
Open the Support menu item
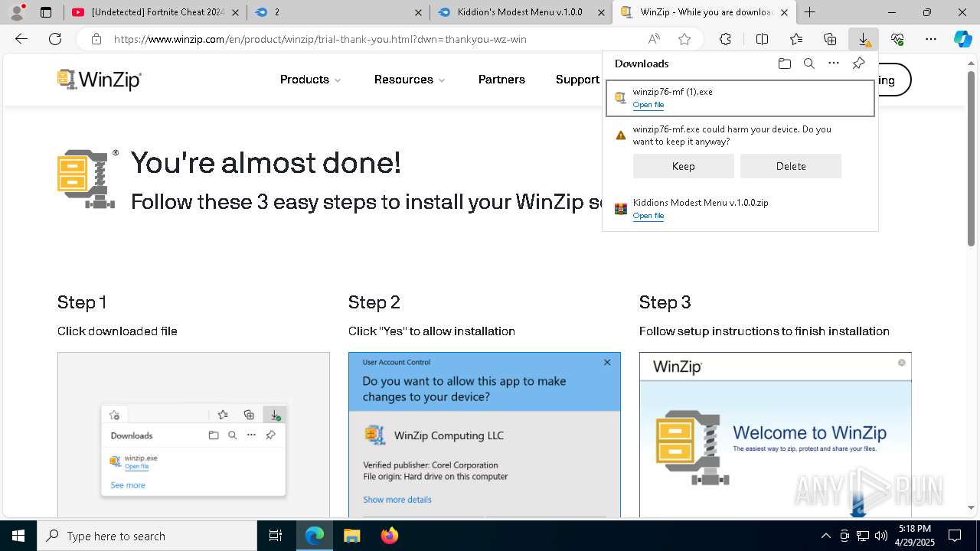click(x=577, y=80)
